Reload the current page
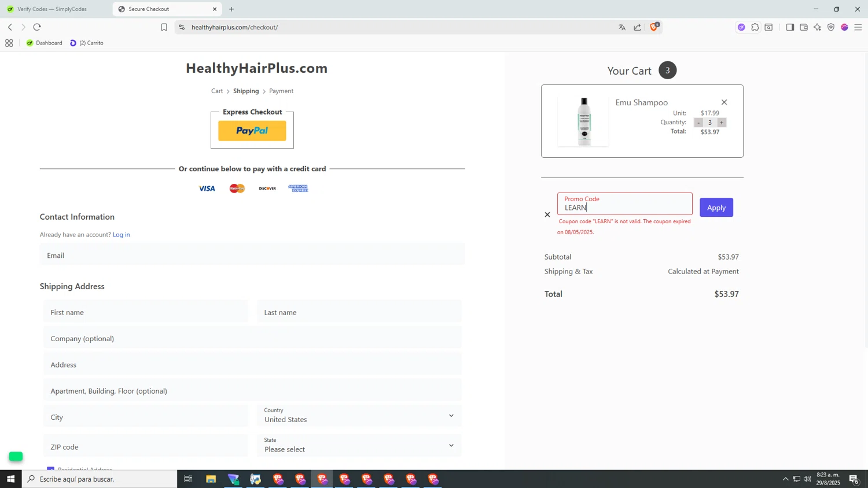The width and height of the screenshot is (868, 488). [37, 27]
